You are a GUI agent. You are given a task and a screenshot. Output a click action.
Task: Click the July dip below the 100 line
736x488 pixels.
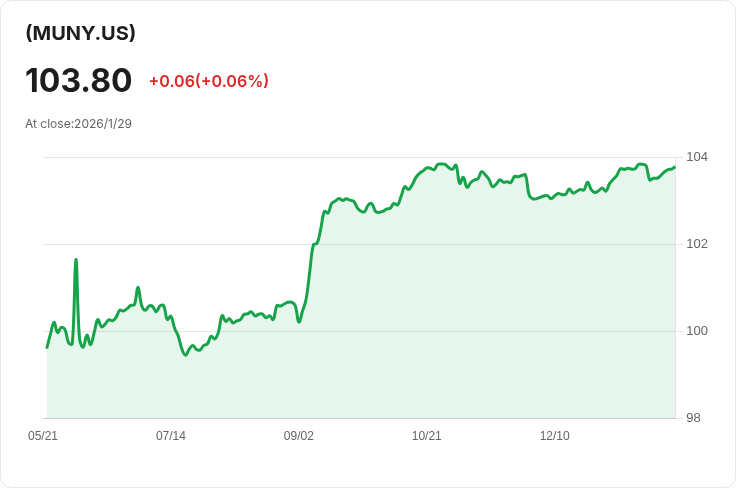tap(185, 355)
